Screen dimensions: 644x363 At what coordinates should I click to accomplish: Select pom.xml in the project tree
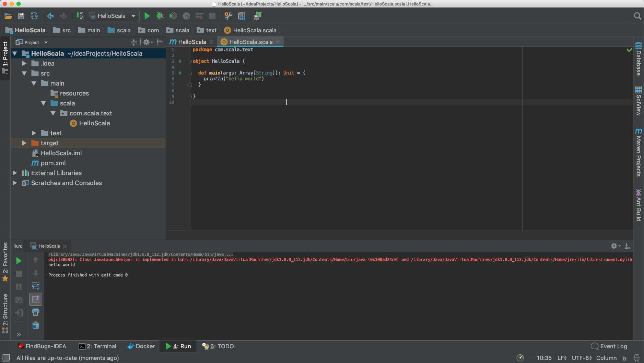pyautogui.click(x=53, y=163)
